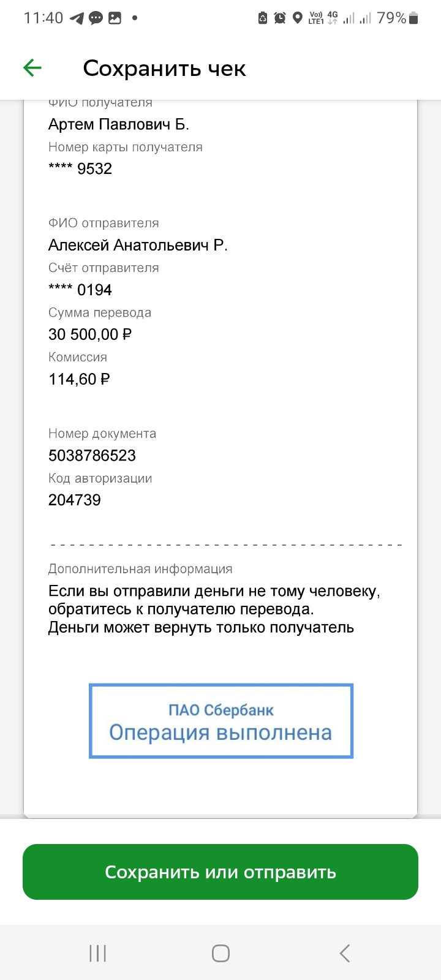Tap the Android back navigation chevron
This screenshot has height=980, width=441.
(x=344, y=953)
